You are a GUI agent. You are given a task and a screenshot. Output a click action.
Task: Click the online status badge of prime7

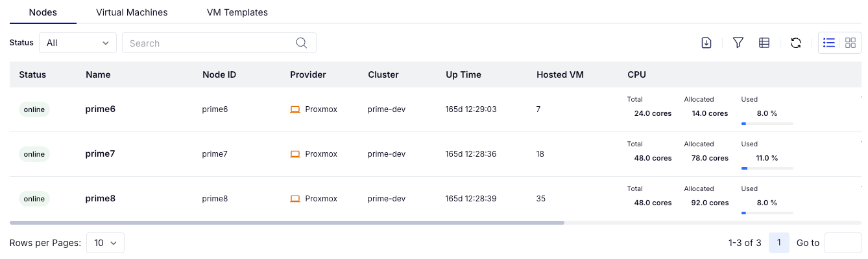click(34, 154)
